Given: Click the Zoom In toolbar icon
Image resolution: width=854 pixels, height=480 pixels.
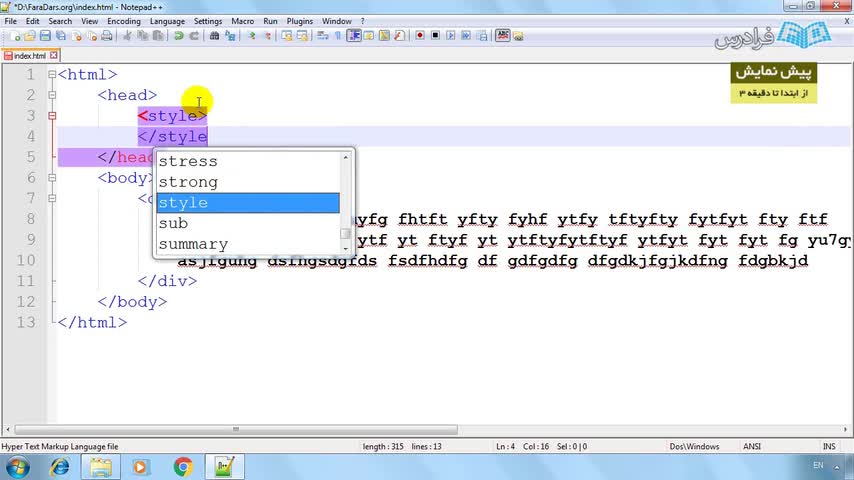Looking at the screenshot, I should coord(251,36).
